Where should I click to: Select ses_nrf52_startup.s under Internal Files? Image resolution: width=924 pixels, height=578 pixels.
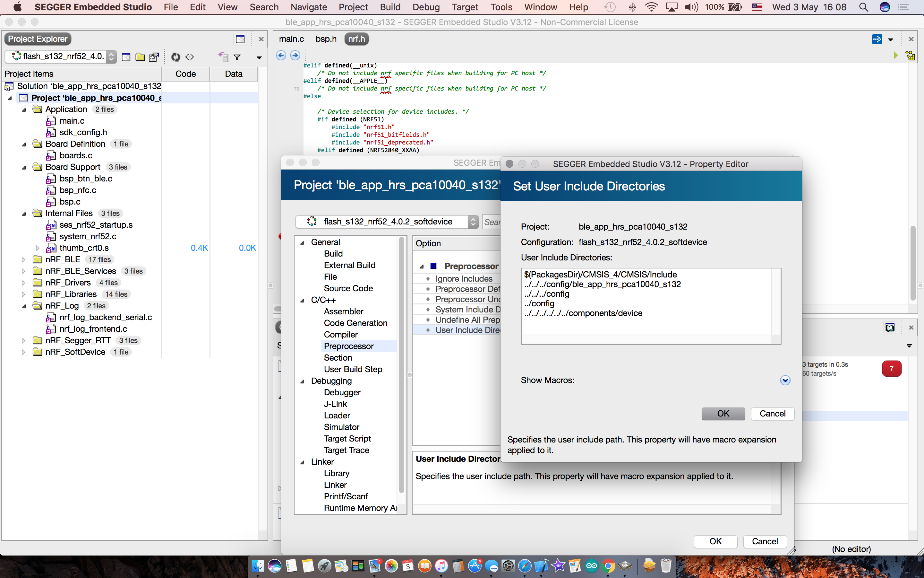(x=96, y=225)
